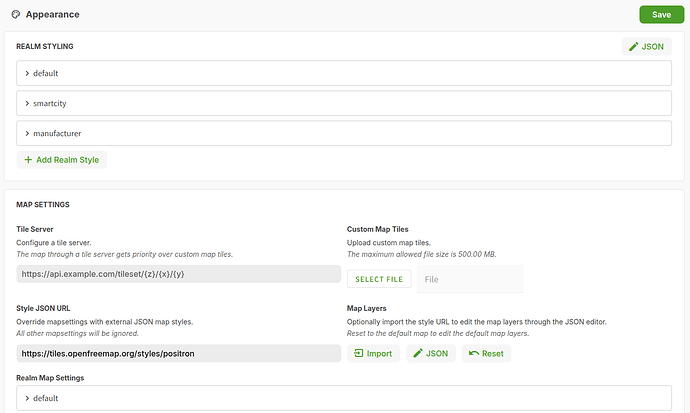Image resolution: width=690 pixels, height=413 pixels.
Task: Click the Appearance palette icon
Action: tap(16, 15)
